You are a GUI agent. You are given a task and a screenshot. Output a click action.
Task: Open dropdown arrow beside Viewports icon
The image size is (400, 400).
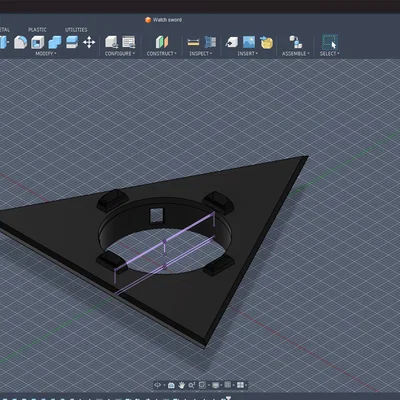point(246,385)
